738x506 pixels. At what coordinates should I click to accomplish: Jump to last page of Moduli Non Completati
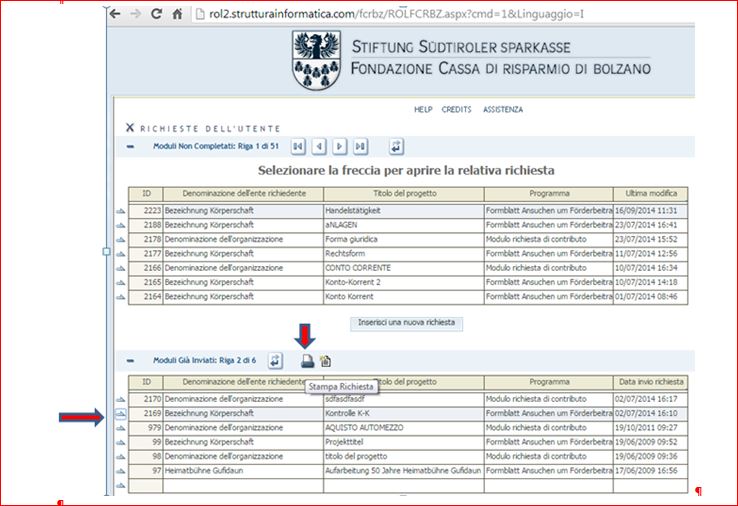coord(360,146)
